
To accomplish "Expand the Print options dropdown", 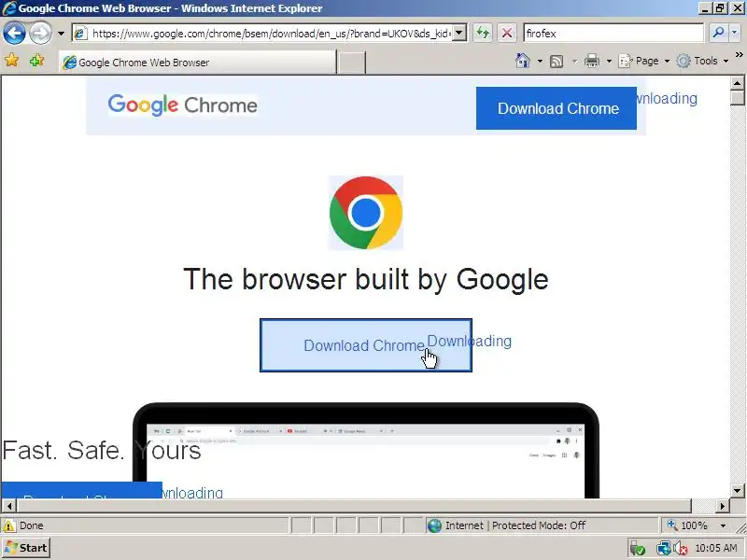I will tap(609, 61).
